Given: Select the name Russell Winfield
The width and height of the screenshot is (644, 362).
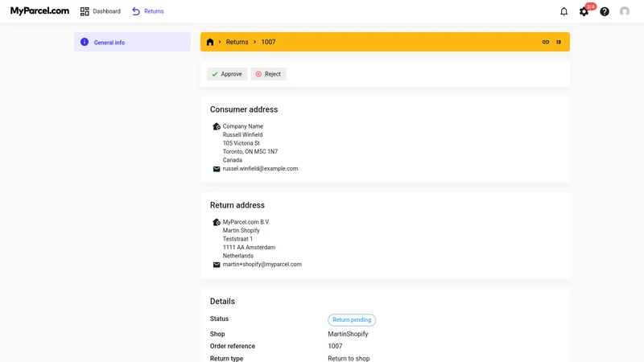Looking at the screenshot, I should click(243, 134).
